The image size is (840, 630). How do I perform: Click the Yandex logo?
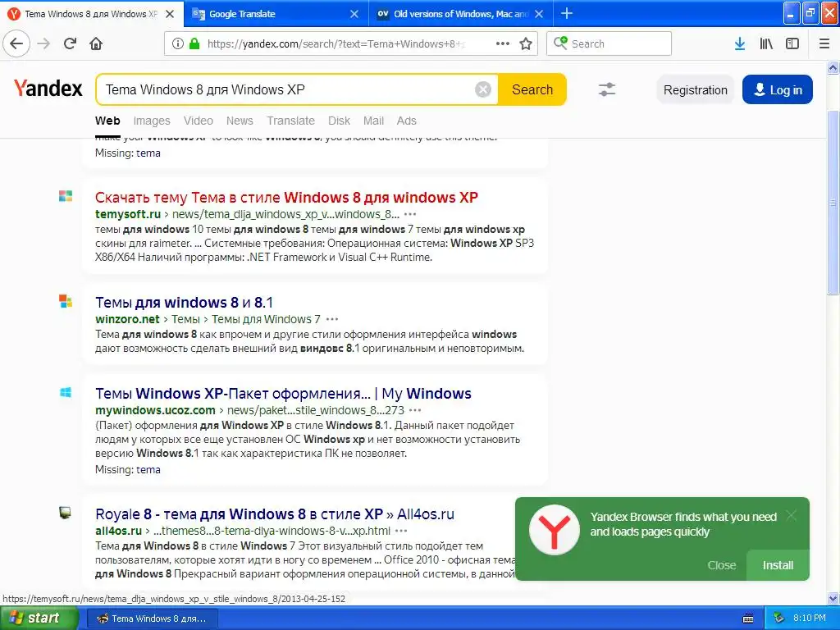(x=48, y=89)
